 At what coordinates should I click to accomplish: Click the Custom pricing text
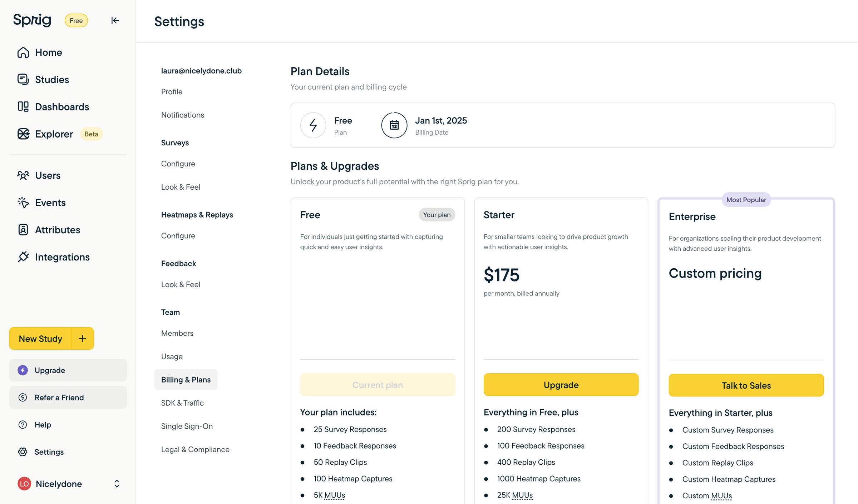click(715, 273)
